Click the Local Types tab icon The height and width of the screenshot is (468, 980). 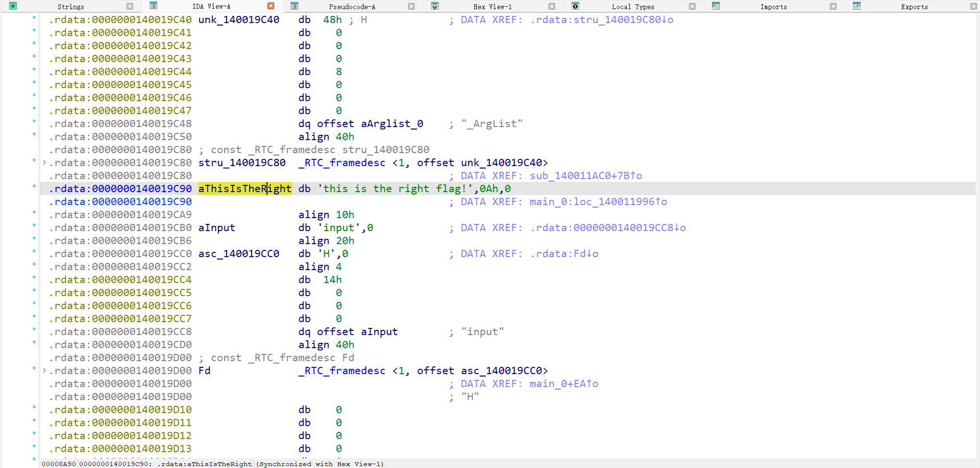click(x=575, y=6)
